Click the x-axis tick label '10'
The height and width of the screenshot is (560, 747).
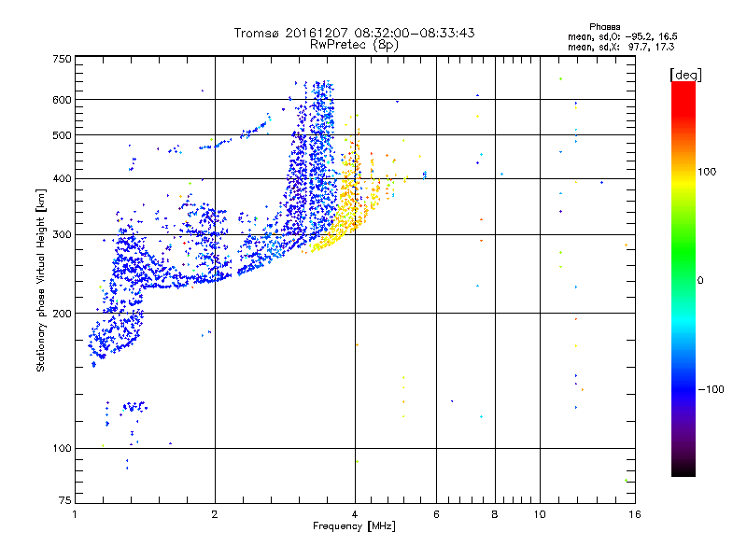540,514
